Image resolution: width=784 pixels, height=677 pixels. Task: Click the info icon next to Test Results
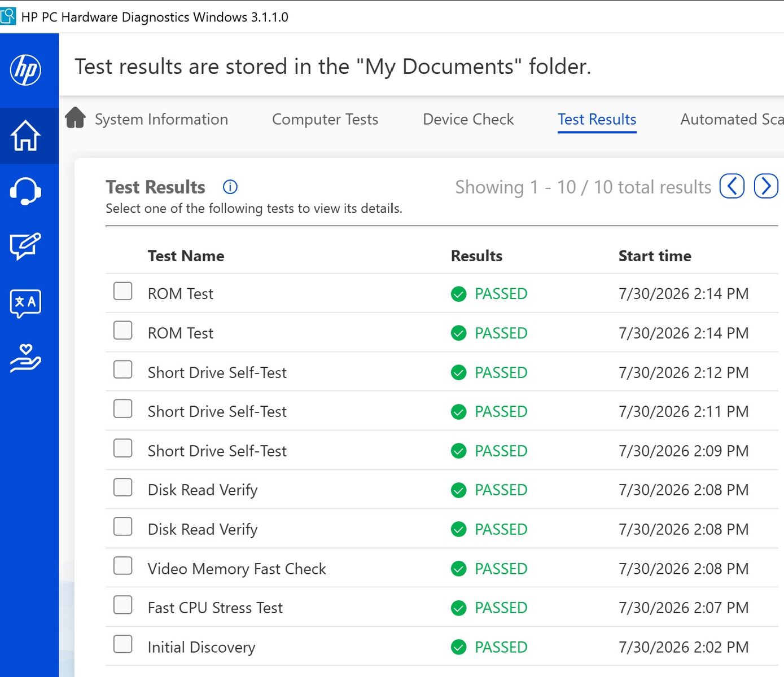click(230, 187)
